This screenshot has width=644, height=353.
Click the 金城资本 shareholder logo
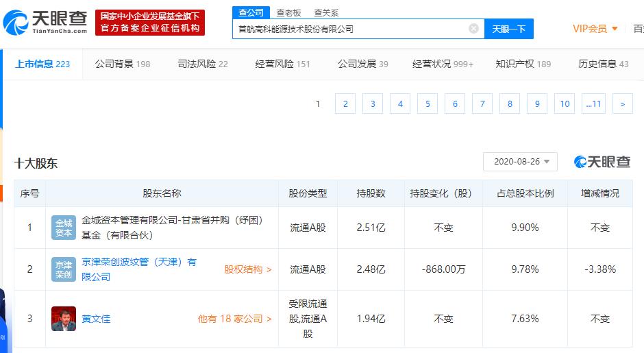pyautogui.click(x=64, y=228)
